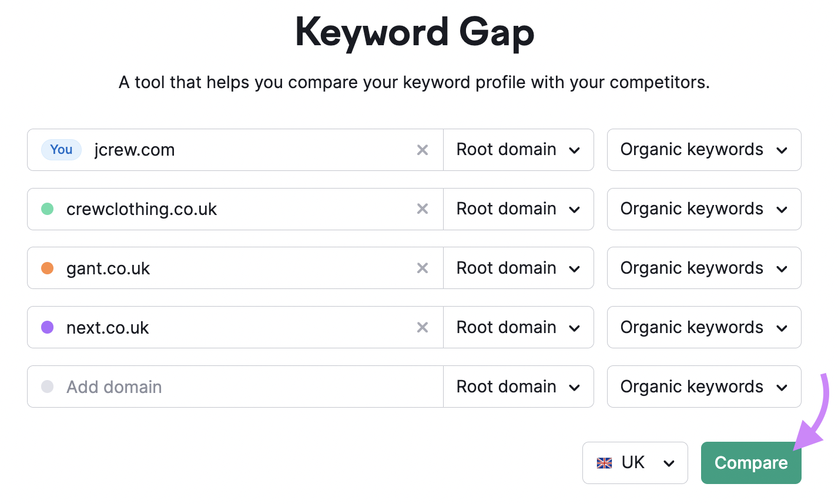Remove jcrew.com using its X icon
Image resolution: width=838 pixels, height=504 pixels.
[x=423, y=150]
